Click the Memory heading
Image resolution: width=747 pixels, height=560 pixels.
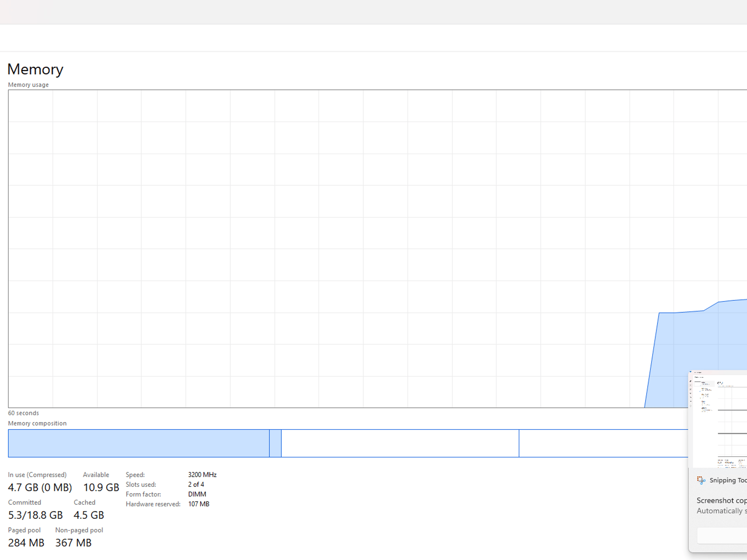pos(35,69)
